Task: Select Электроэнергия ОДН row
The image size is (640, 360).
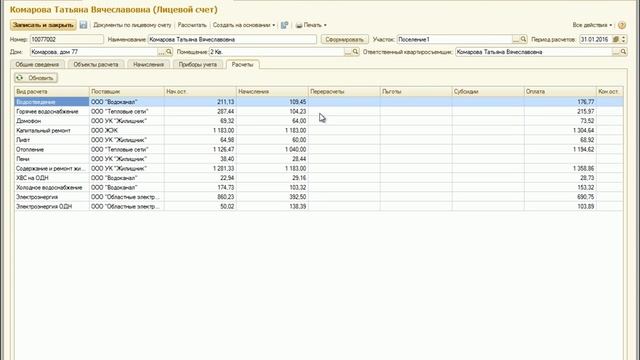Action: coord(319,207)
